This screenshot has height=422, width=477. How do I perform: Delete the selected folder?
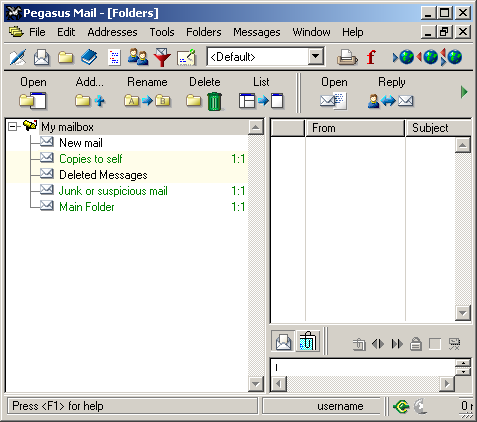(204, 93)
